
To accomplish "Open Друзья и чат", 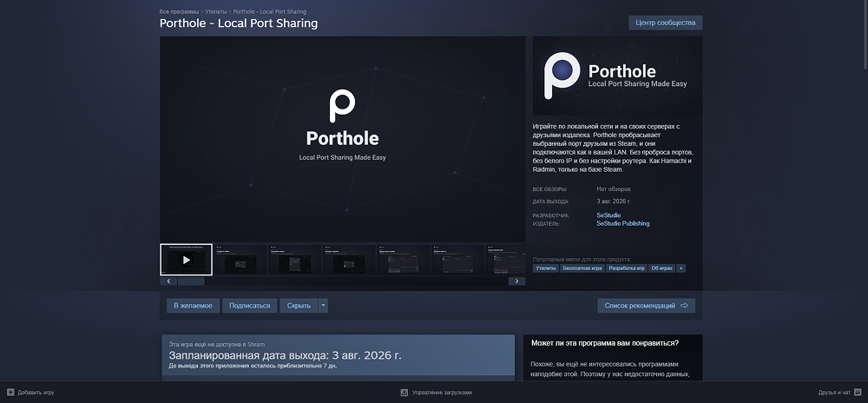I will click(834, 393).
